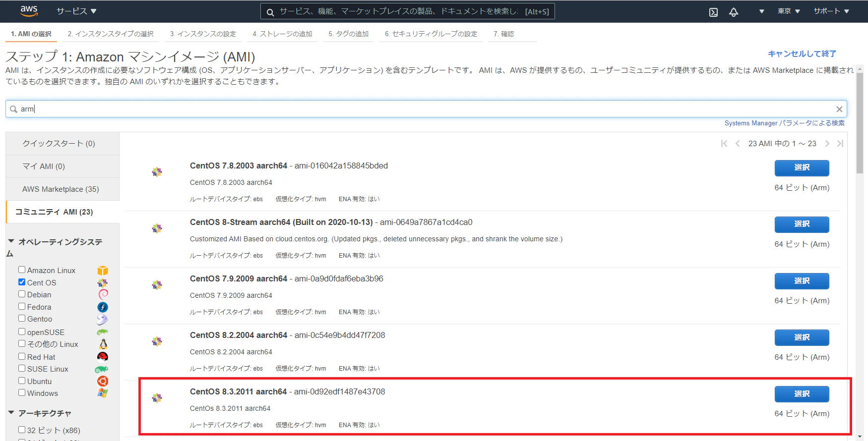
Task: Open the サービス dropdown menu
Action: [x=76, y=11]
